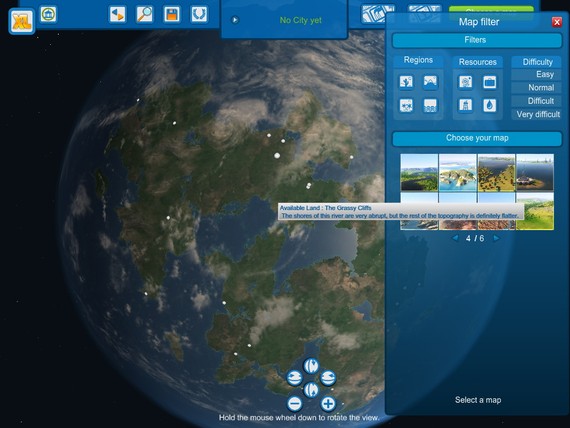Screen dimensions: 570x428
Task: Close the Map filter panel
Action: 557,22
